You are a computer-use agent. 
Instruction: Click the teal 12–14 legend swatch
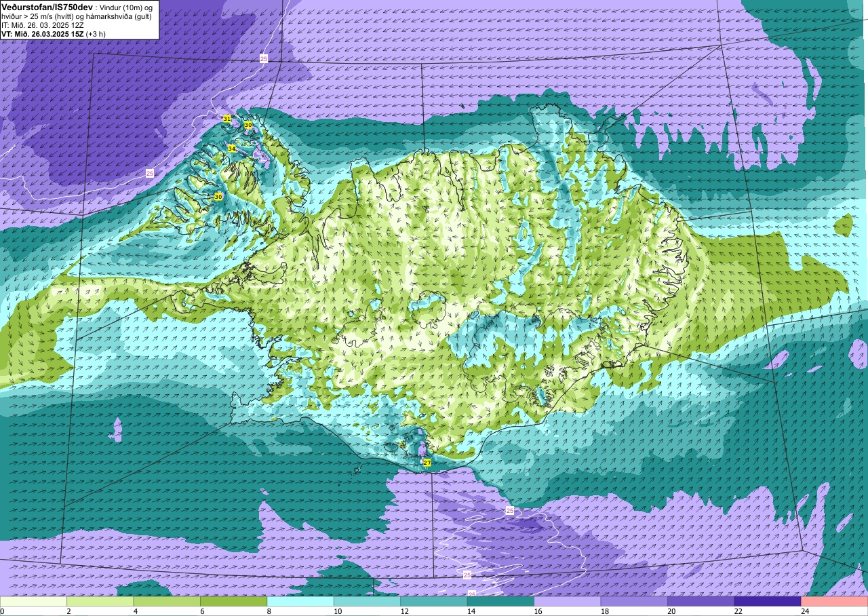point(434,601)
